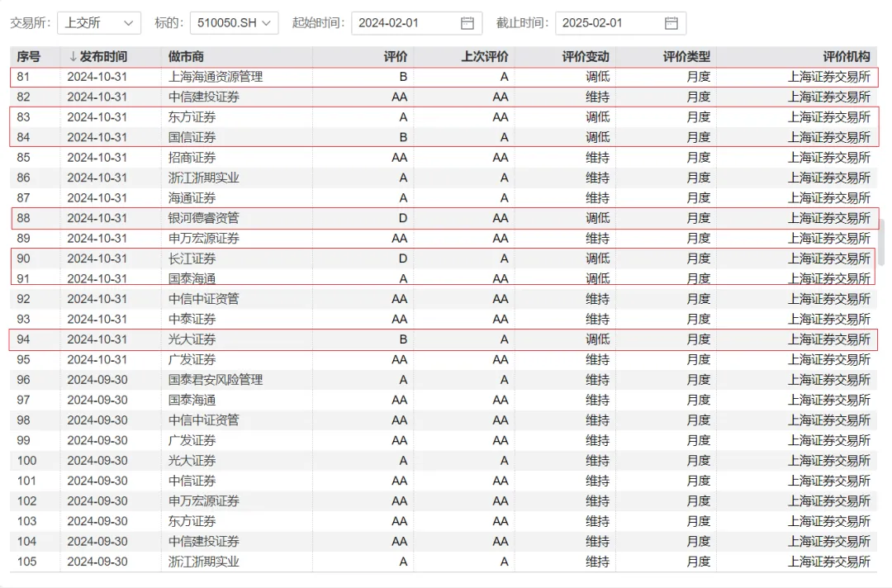Click date 2024-09-30 in row 96
892x588 pixels.
pos(97,380)
